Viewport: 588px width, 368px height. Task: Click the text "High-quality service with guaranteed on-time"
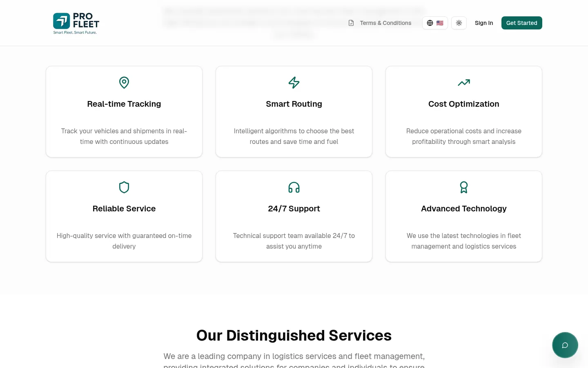coord(124,236)
